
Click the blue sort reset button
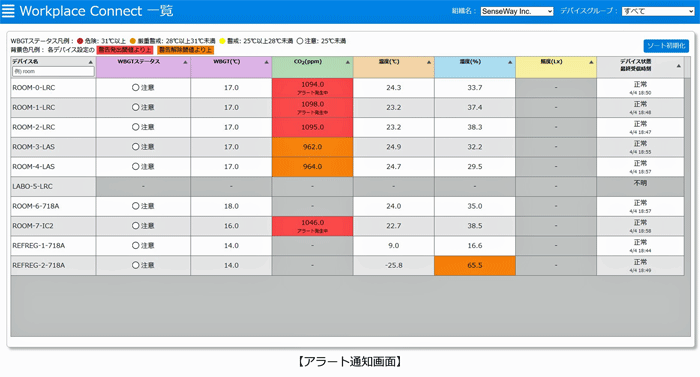tap(666, 46)
